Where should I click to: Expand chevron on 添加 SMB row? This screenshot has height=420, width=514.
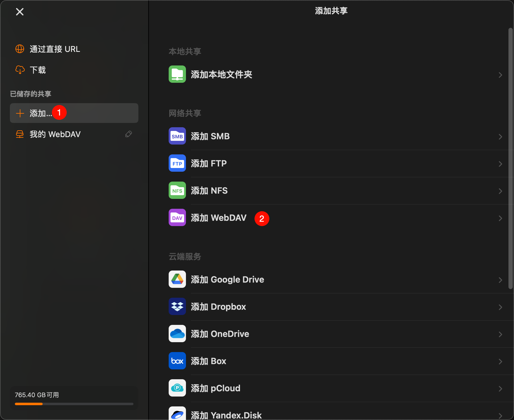coord(500,137)
